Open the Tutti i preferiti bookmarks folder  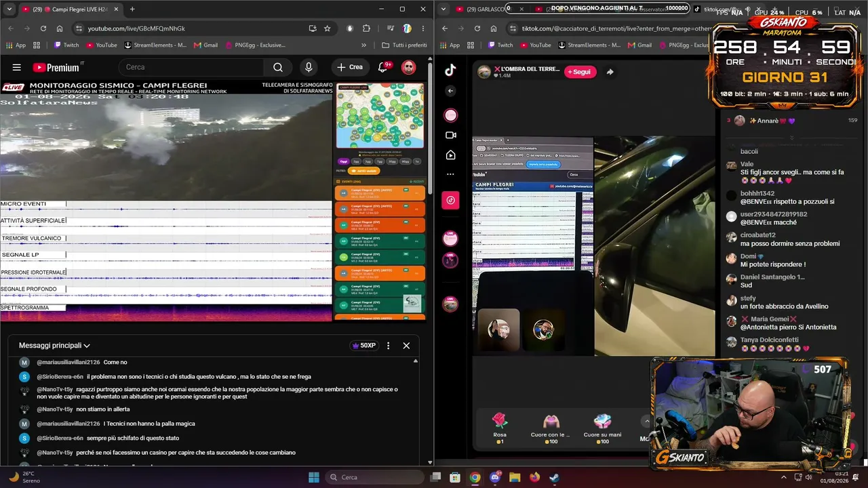404,45
